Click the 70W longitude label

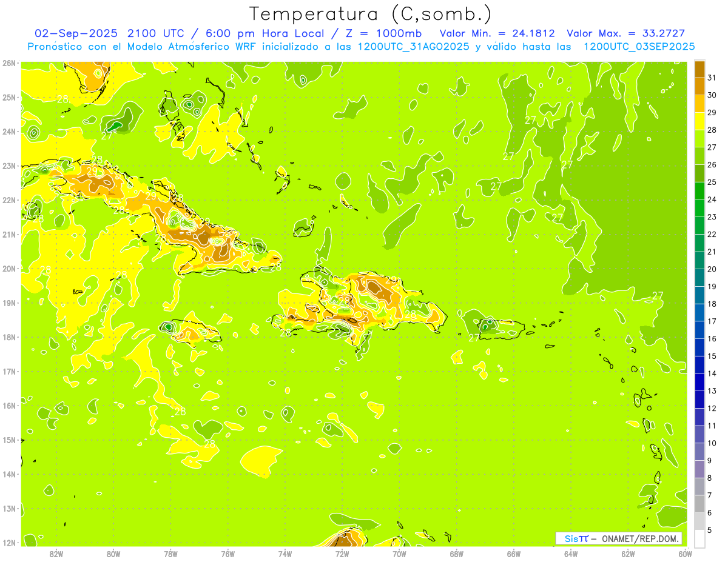coord(399,554)
